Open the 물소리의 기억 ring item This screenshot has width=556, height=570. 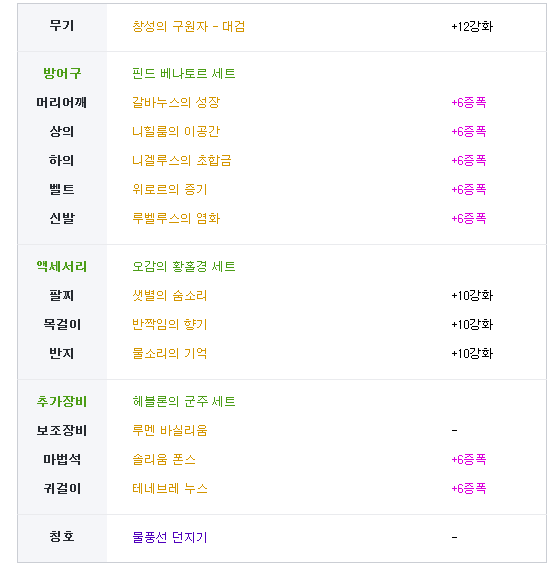170,354
